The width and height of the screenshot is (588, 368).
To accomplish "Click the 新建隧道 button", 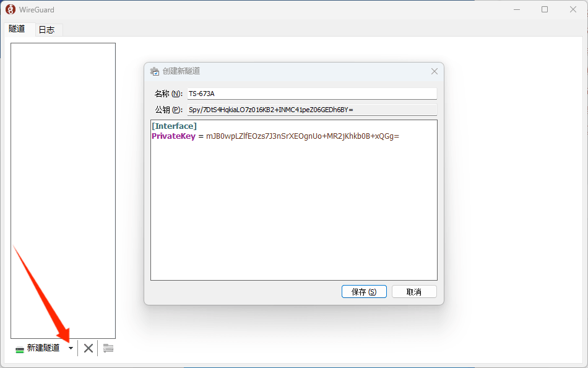I will [x=38, y=348].
